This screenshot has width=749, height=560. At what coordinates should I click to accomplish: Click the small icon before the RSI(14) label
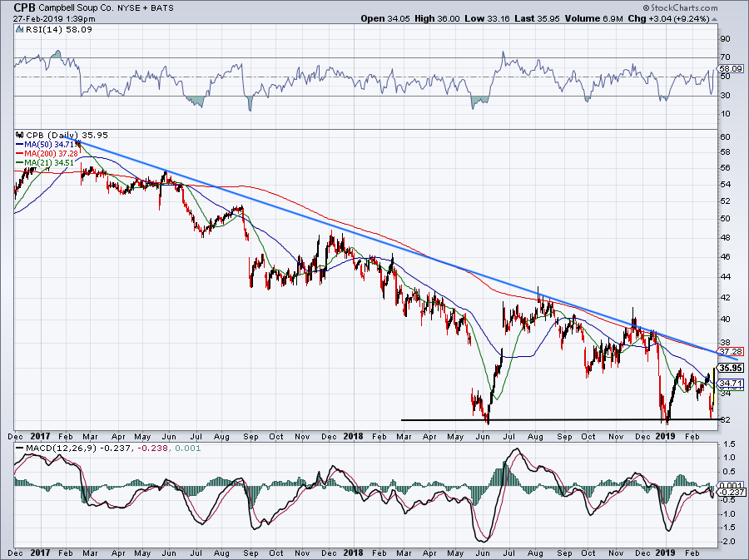click(19, 30)
